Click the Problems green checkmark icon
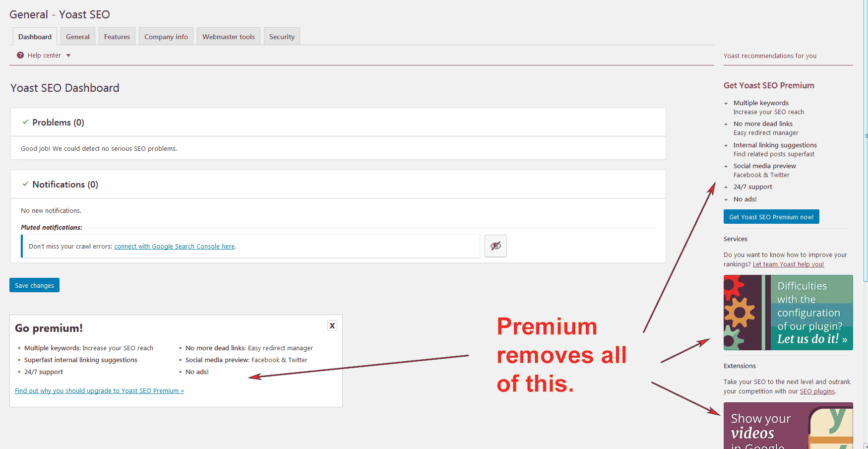Viewport: 868px width, 449px height. click(25, 122)
